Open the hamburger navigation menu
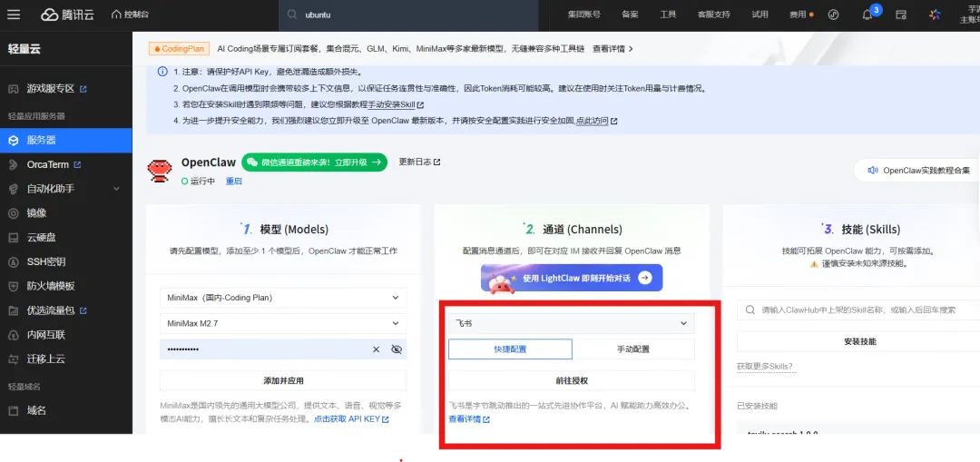 [13, 15]
